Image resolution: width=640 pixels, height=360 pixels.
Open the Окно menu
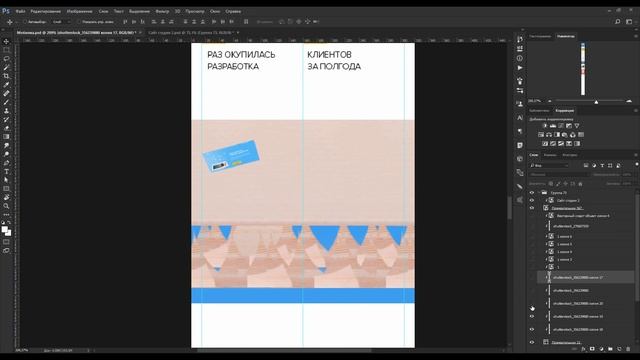(215, 11)
